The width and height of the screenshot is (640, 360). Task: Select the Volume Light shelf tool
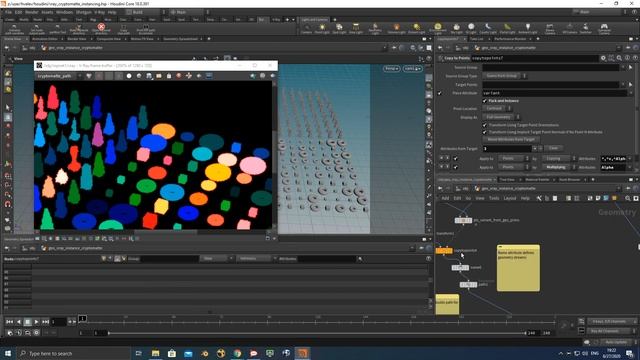[x=396, y=29]
